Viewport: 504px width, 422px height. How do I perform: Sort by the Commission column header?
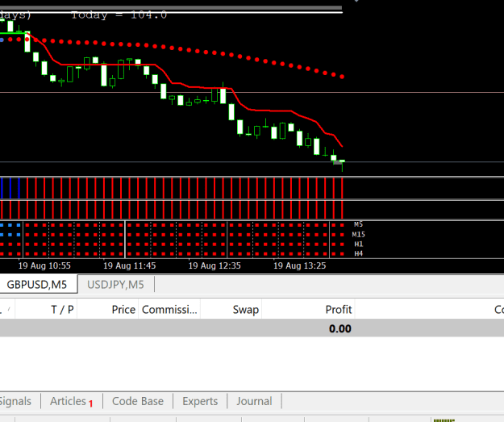tap(169, 309)
